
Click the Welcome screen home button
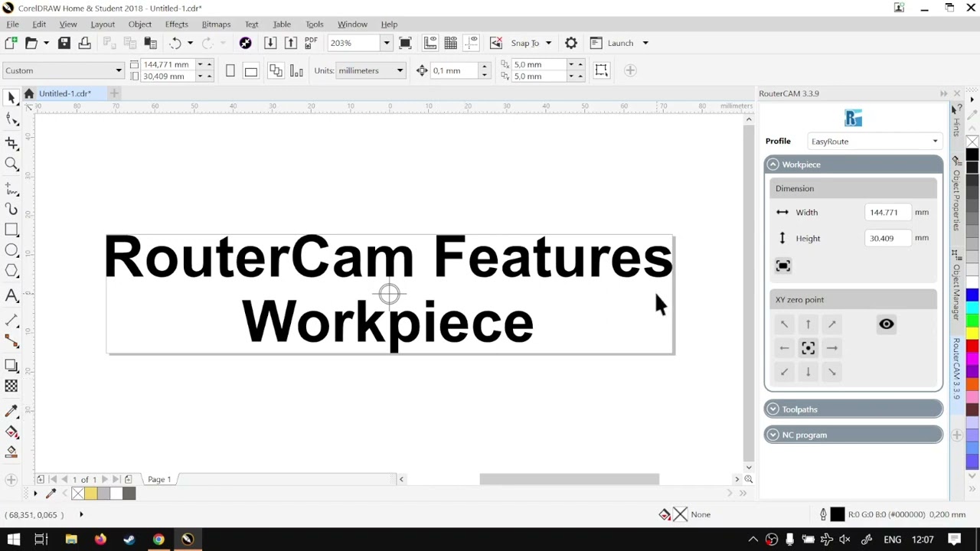tap(29, 93)
